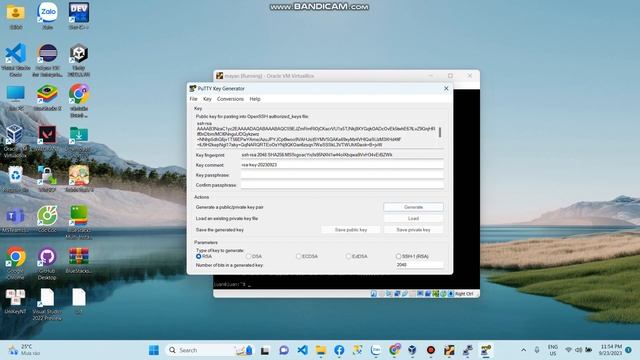Image resolution: width=640 pixels, height=360 pixels.
Task: Open the Oracle VM VirtualBox desktop icon
Action: click(15, 140)
